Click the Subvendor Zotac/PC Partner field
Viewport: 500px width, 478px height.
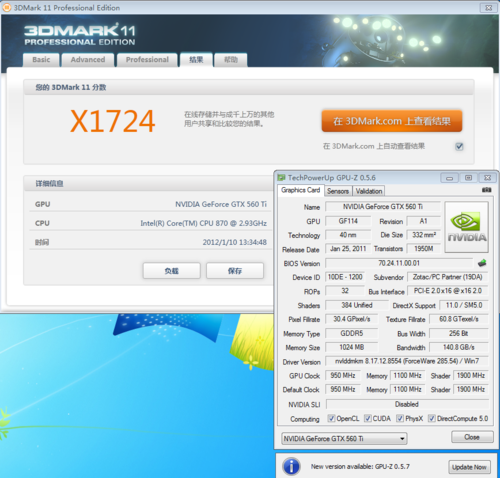point(447,277)
